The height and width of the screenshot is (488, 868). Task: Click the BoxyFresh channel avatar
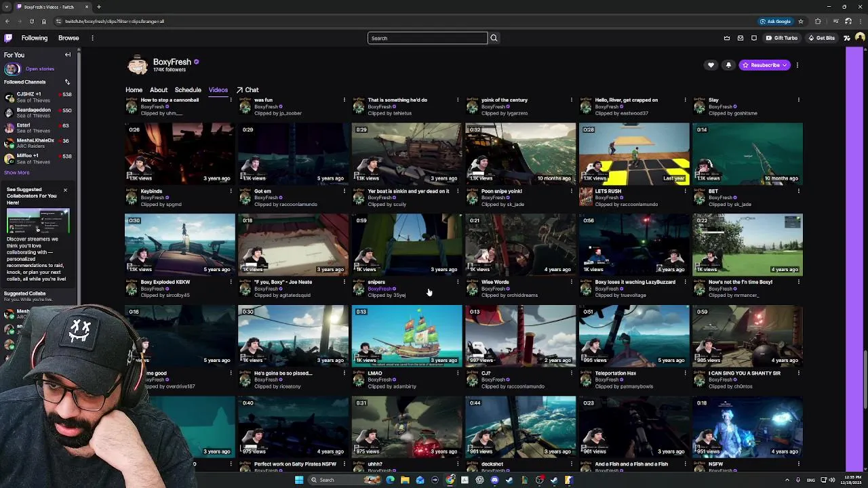137,64
